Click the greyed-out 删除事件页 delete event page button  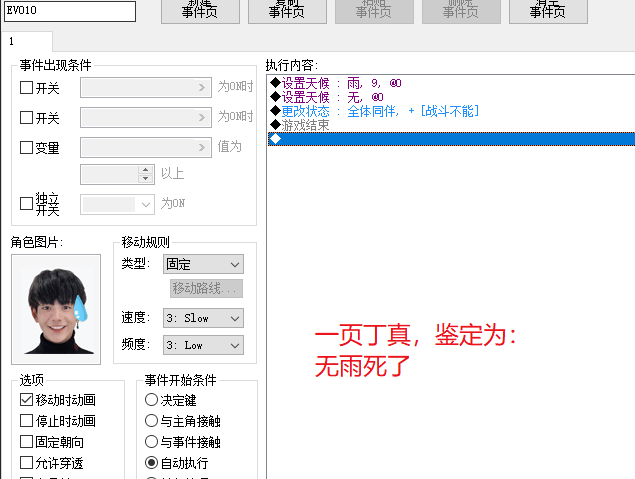(x=461, y=11)
